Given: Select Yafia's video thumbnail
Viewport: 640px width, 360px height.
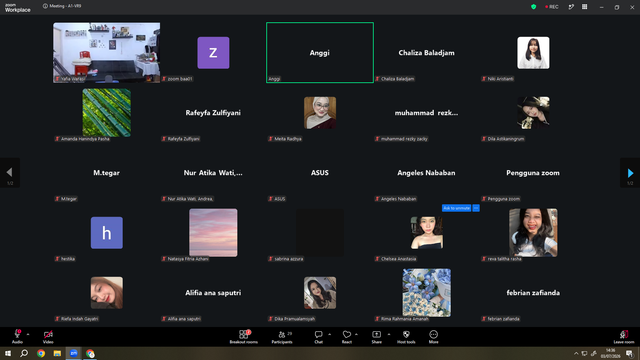Looking at the screenshot, I should (x=107, y=53).
